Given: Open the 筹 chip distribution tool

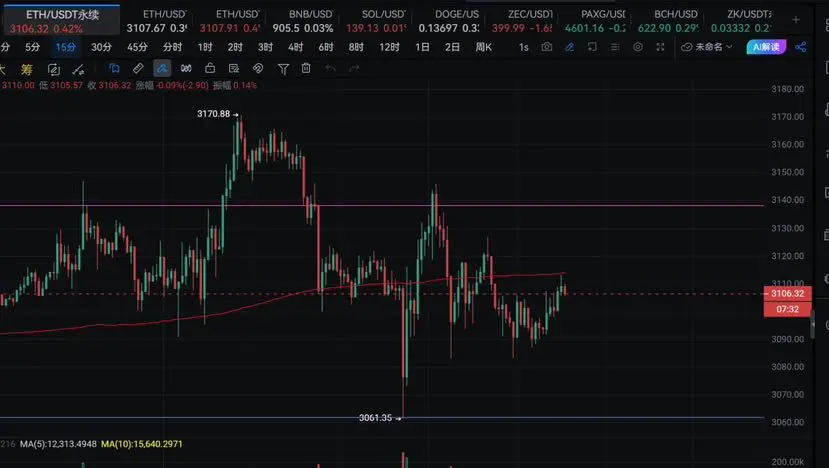Looking at the screenshot, I should pos(26,69).
